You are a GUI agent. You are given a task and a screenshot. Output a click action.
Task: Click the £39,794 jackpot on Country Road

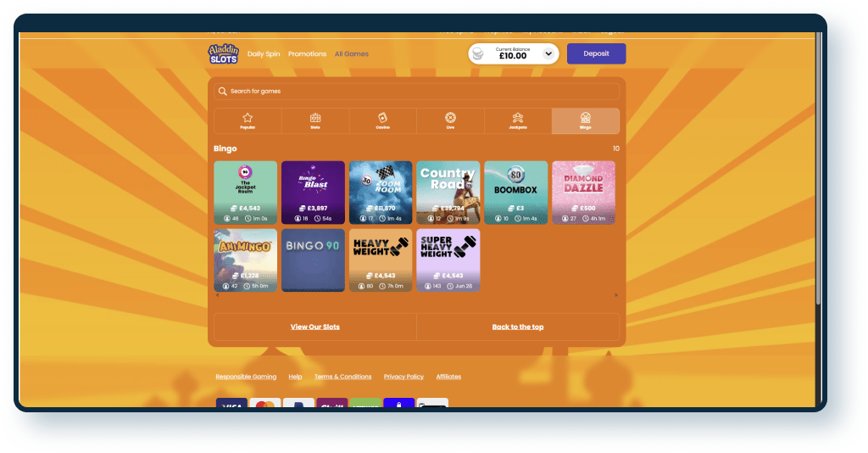(453, 208)
